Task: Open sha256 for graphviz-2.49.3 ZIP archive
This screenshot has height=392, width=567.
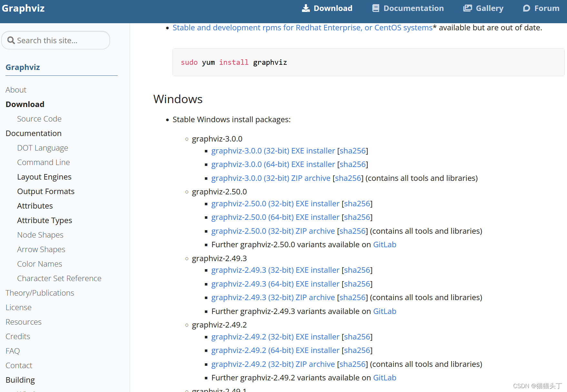Action: click(353, 297)
